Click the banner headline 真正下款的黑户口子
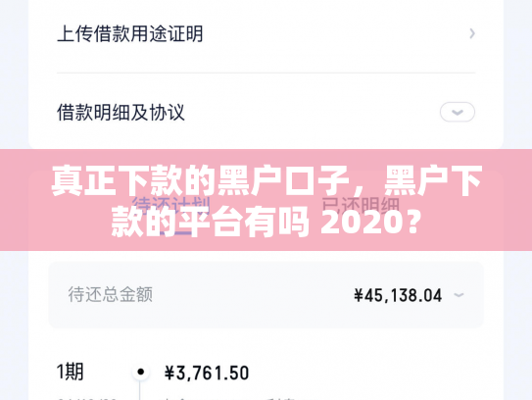532x400 pixels. click(x=200, y=180)
